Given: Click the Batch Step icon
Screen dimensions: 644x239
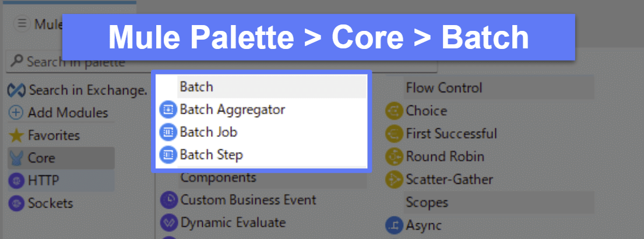Looking at the screenshot, I should point(168,155).
